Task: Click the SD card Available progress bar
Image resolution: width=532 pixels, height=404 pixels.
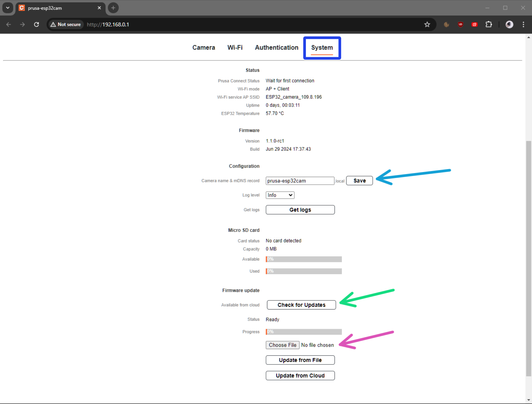Action: point(304,259)
